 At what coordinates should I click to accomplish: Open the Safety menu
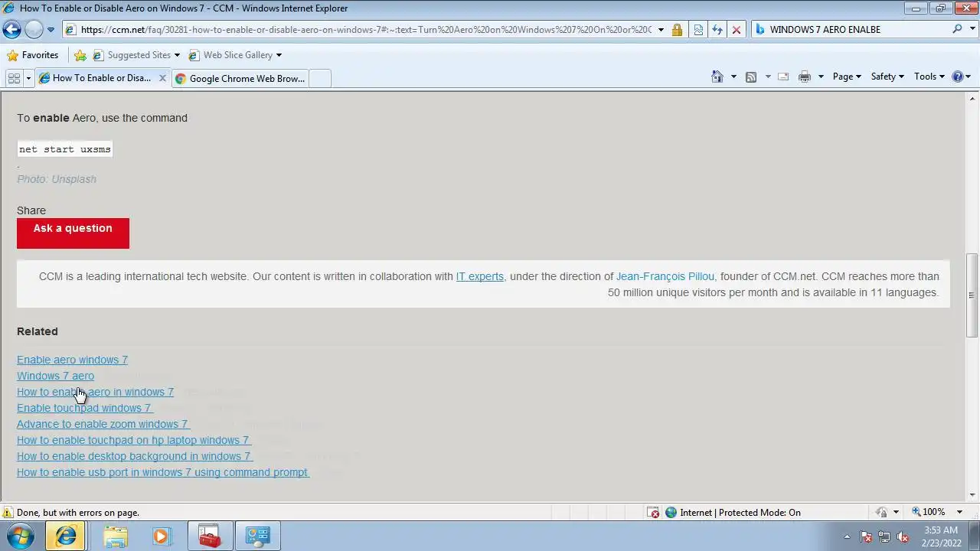point(887,77)
